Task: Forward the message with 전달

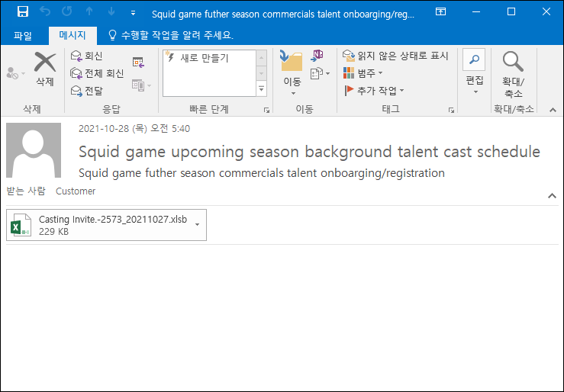Action: pyautogui.click(x=87, y=91)
